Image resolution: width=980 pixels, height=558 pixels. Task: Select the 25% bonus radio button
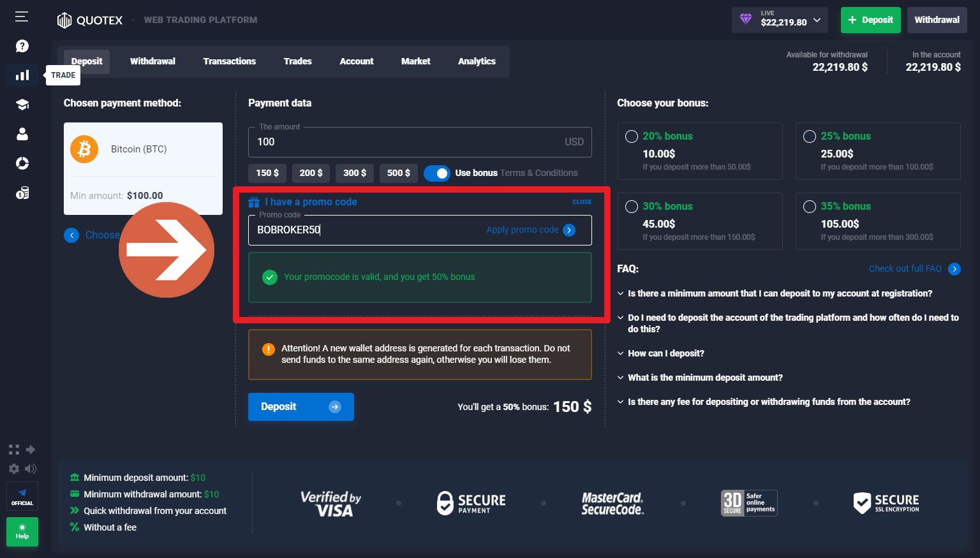(809, 136)
